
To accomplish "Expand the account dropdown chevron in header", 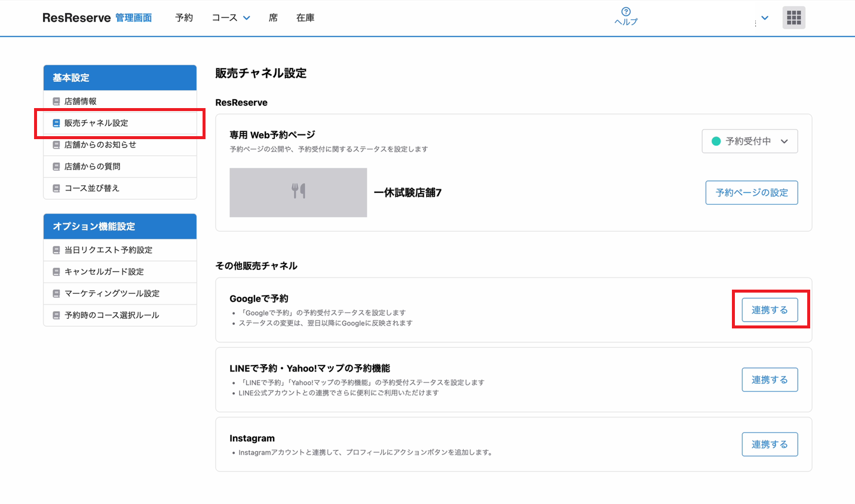I will (765, 18).
